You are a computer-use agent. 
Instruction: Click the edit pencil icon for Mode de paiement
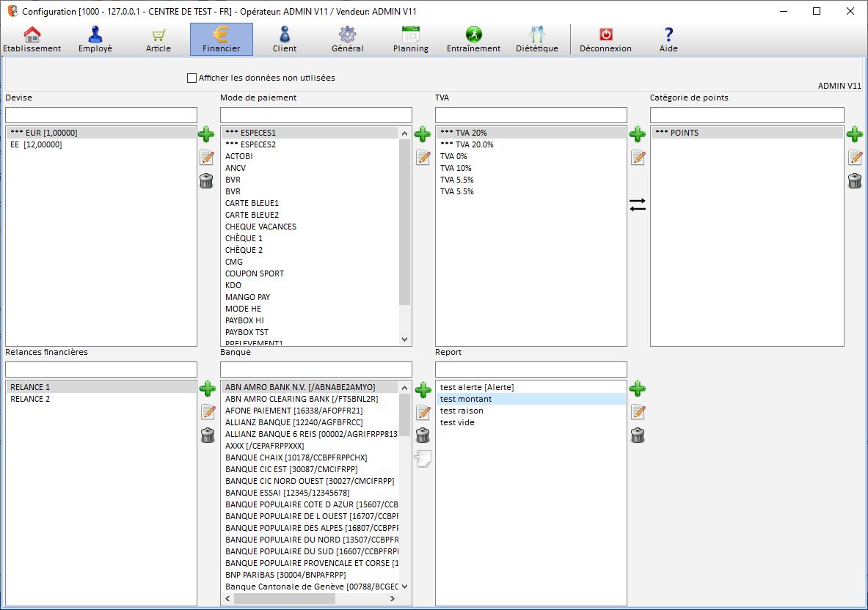coord(423,158)
